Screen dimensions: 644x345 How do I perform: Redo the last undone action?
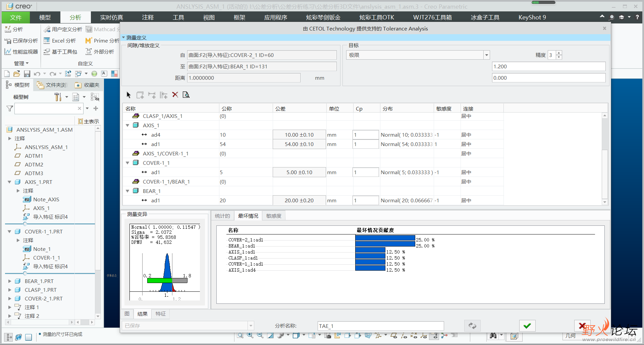pyautogui.click(x=53, y=73)
